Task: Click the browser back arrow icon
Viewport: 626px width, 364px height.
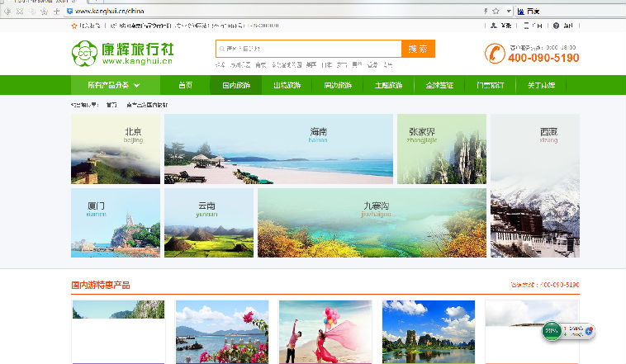Action: click(x=7, y=12)
